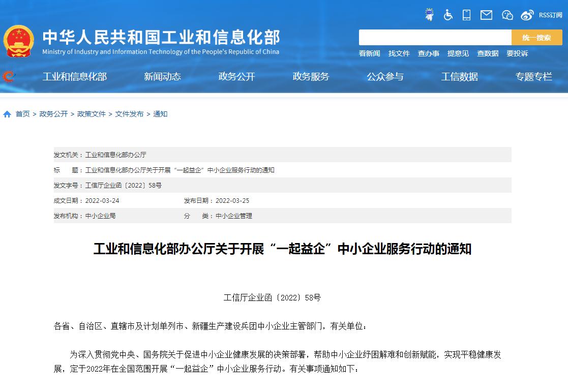
Task: Navigate to 政策文件 in the breadcrumb
Action: pos(92,114)
